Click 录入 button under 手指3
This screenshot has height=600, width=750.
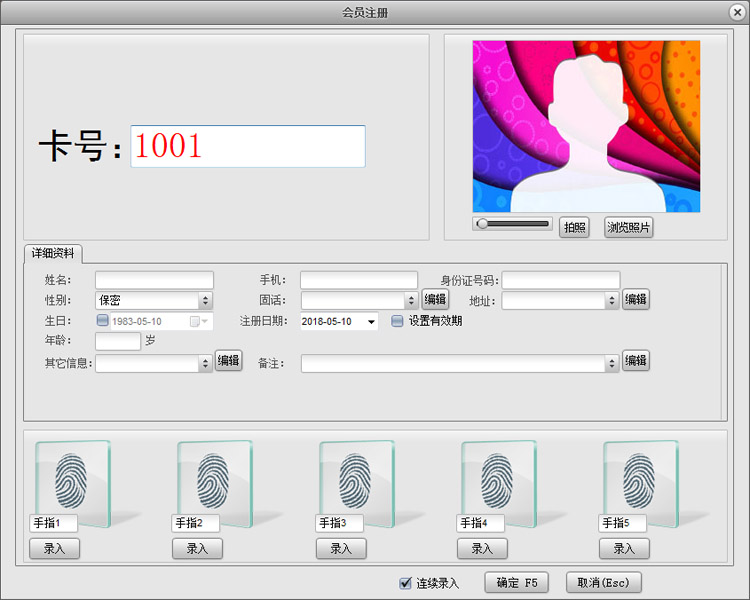(x=341, y=548)
